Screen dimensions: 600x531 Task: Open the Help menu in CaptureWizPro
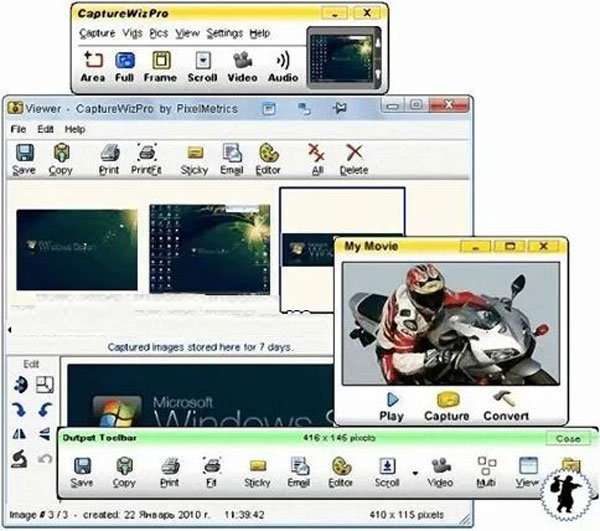tap(260, 33)
